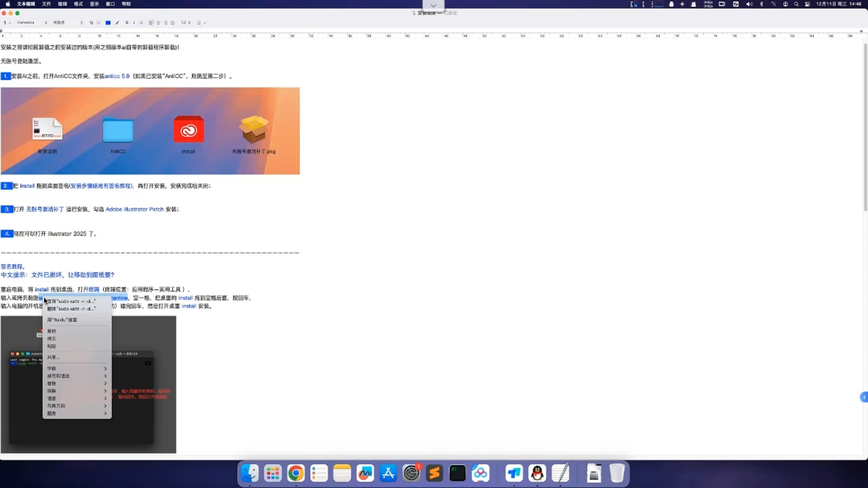The height and width of the screenshot is (488, 868).
Task: Click the folder icons embedded image
Action: click(150, 131)
